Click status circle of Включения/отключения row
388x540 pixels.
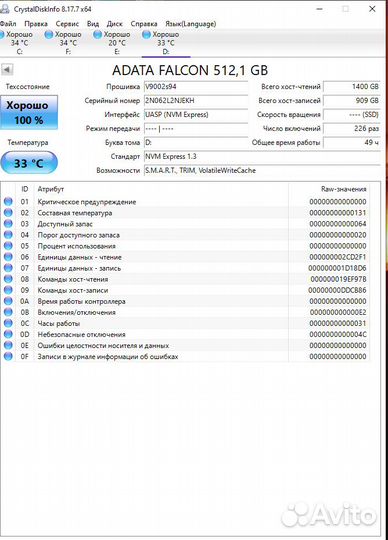point(8,312)
